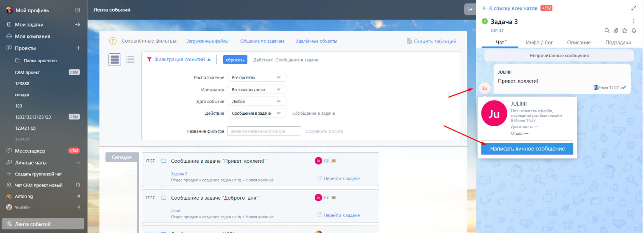This screenshot has width=644, height=233.
Task: Switch to the detailed card view toggle
Action: [115, 59]
